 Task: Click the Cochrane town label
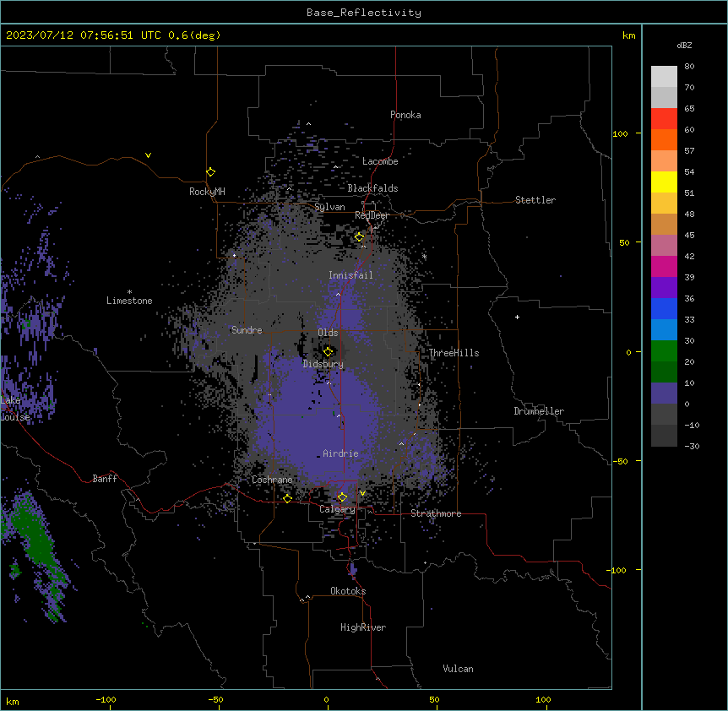272,480
